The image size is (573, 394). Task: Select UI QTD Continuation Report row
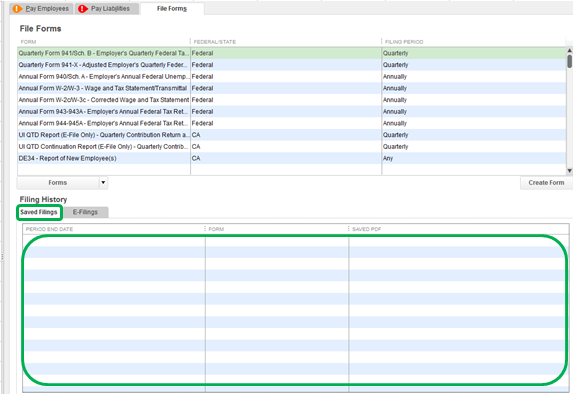tap(292, 147)
